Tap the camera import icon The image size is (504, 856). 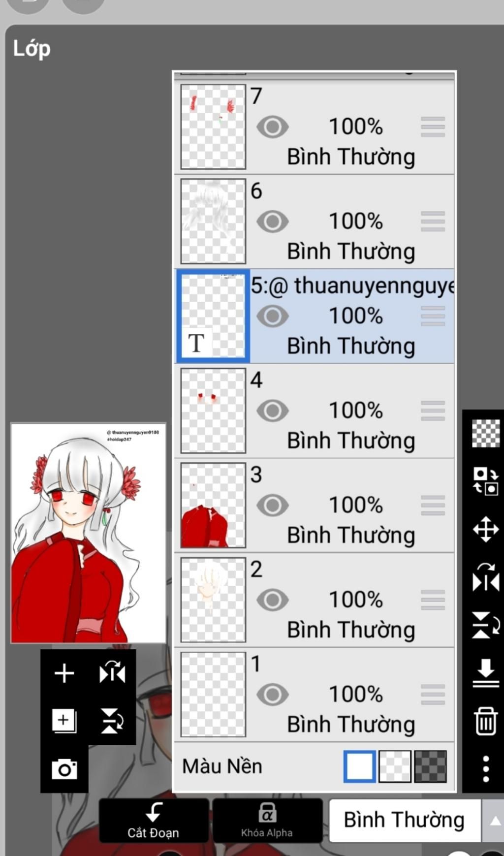(64, 768)
